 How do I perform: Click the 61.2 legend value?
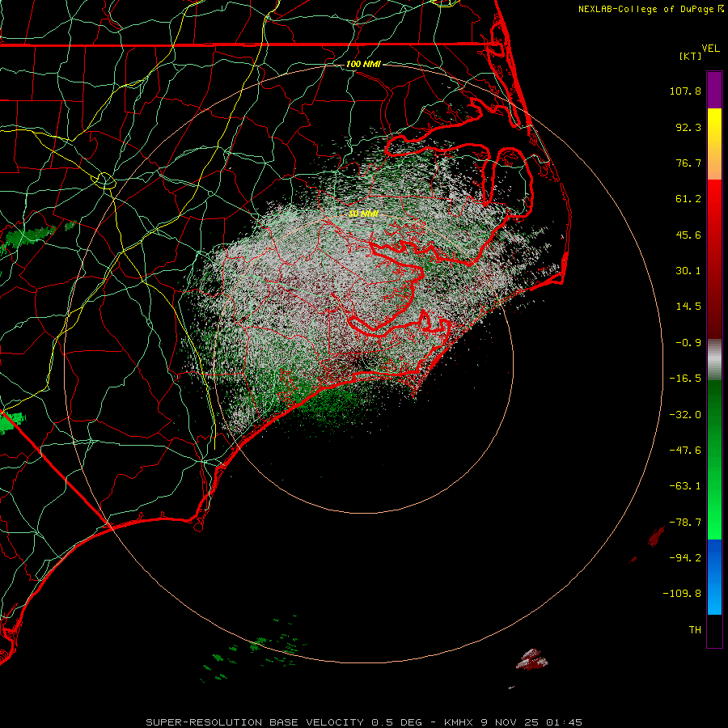[688, 199]
